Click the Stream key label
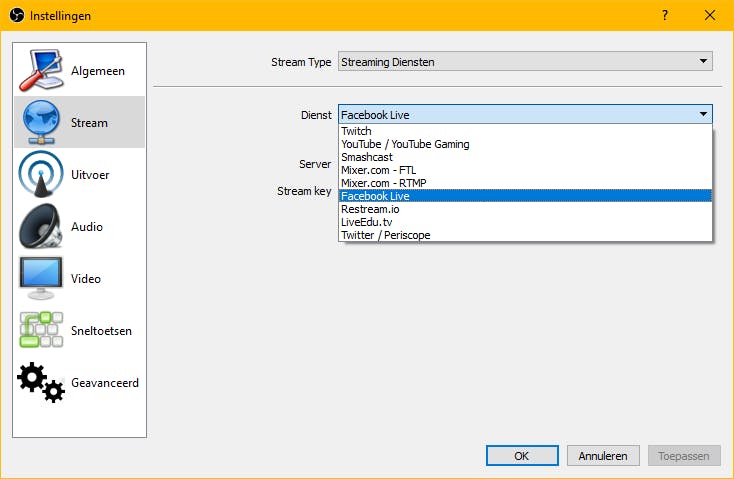The height and width of the screenshot is (479, 734). click(x=304, y=191)
